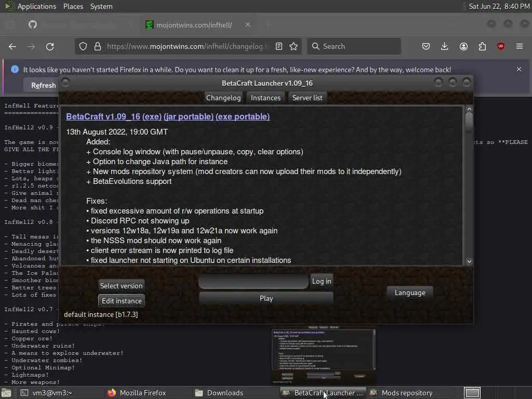Open Firefox extensions puzzle icon
The image size is (532, 399).
(482, 46)
